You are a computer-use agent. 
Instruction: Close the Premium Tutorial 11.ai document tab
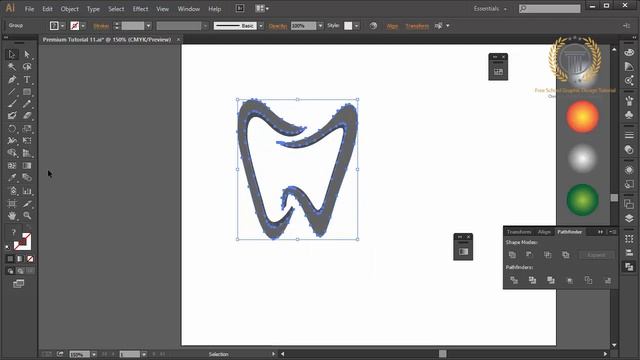point(178,40)
